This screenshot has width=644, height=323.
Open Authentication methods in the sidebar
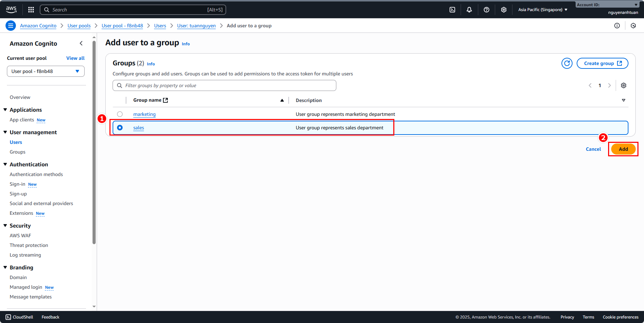click(x=36, y=174)
